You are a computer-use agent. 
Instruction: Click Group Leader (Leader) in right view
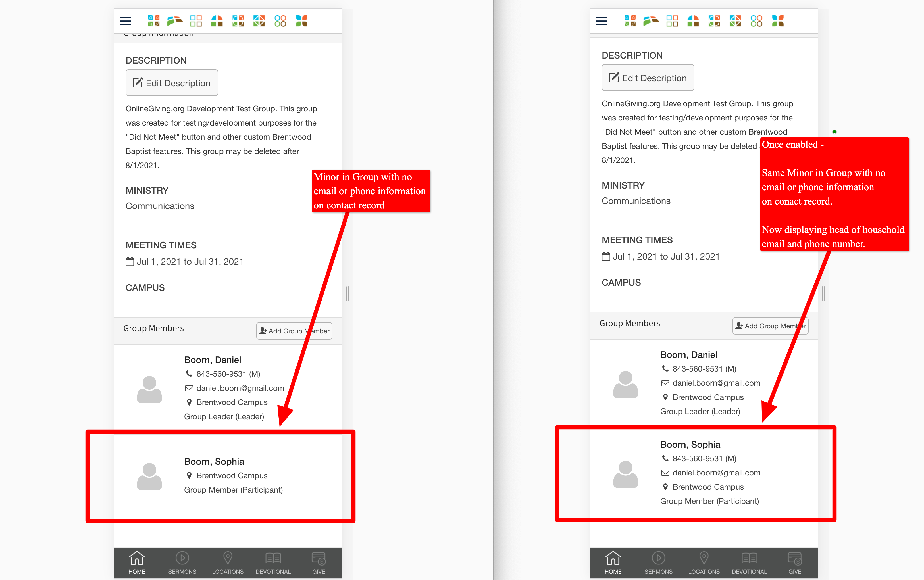pyautogui.click(x=700, y=412)
